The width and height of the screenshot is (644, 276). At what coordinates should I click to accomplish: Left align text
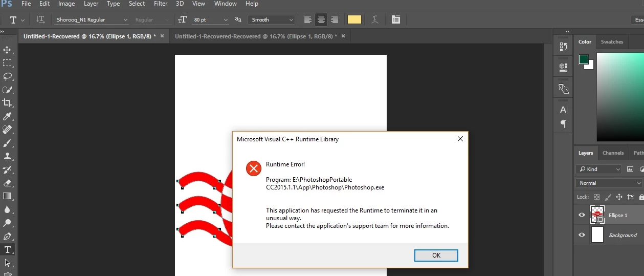tap(308, 19)
